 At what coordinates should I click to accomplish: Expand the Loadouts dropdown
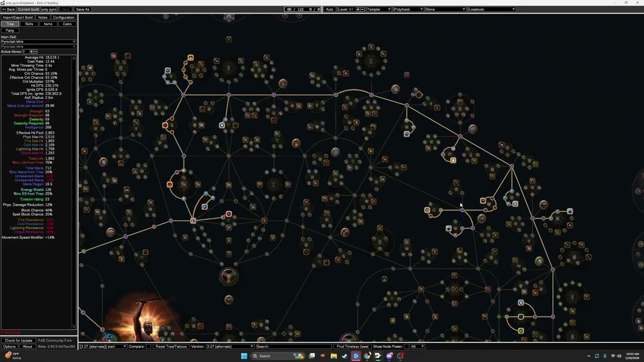492,9
